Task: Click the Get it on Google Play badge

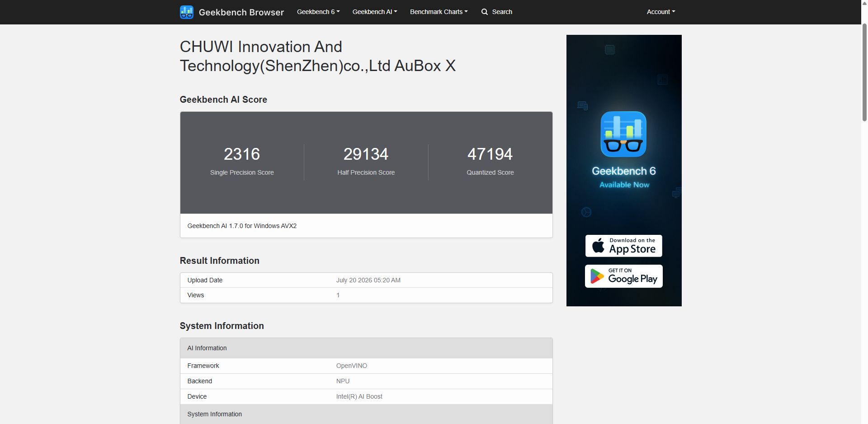Action: click(x=624, y=276)
